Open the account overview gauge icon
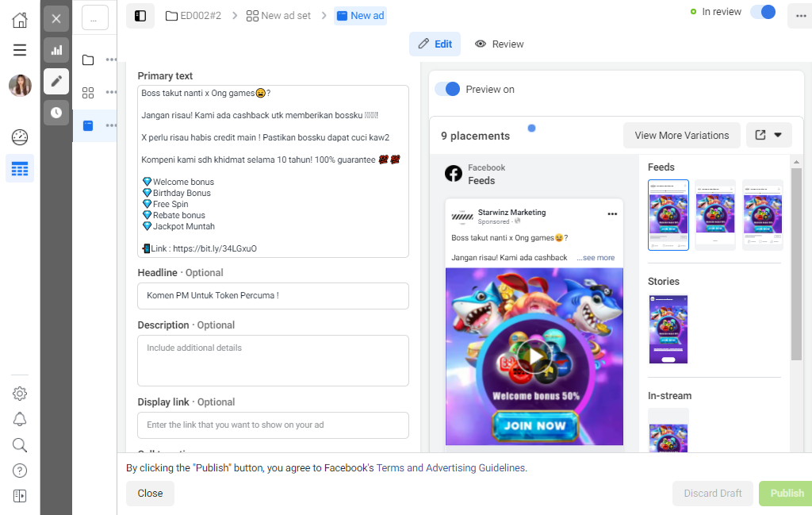The width and height of the screenshot is (812, 515). point(20,137)
